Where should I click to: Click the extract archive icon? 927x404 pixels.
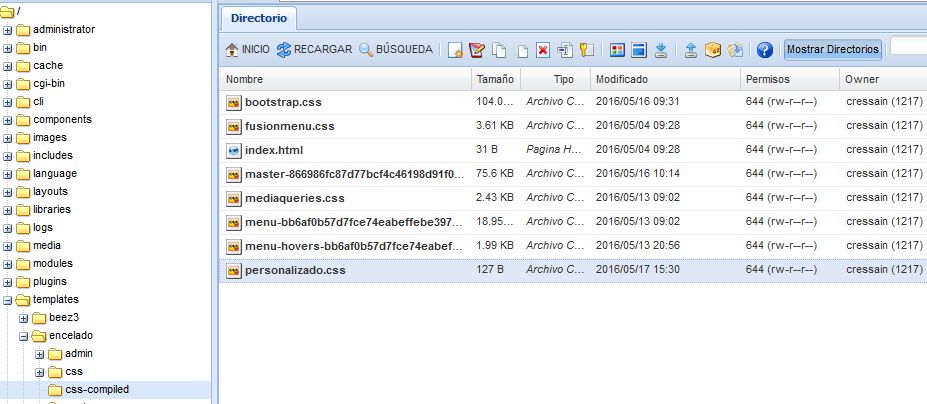click(x=735, y=50)
